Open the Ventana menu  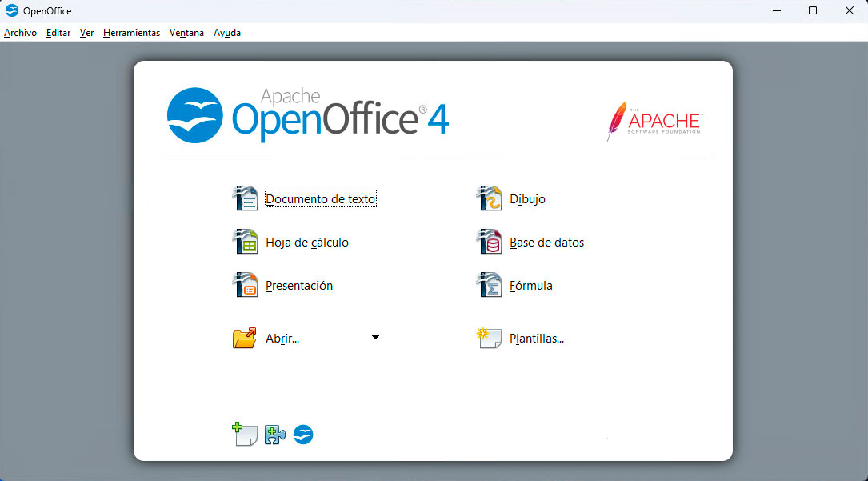pyautogui.click(x=186, y=33)
